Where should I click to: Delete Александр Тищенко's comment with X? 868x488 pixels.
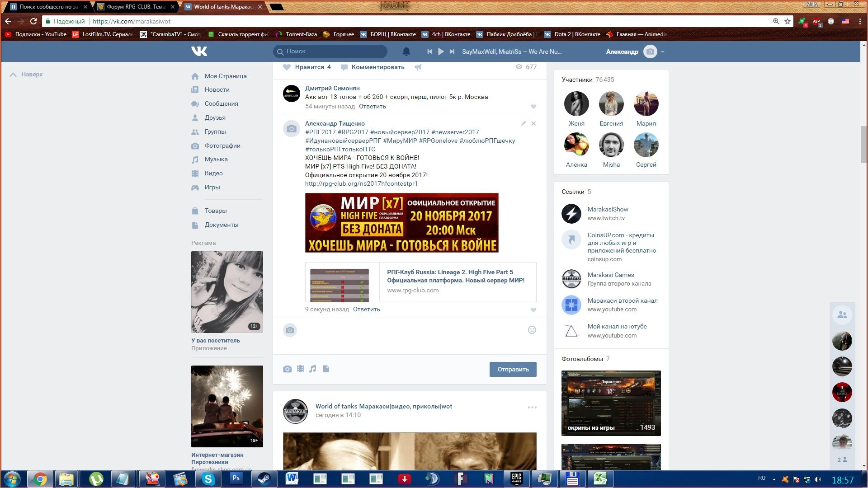point(533,123)
